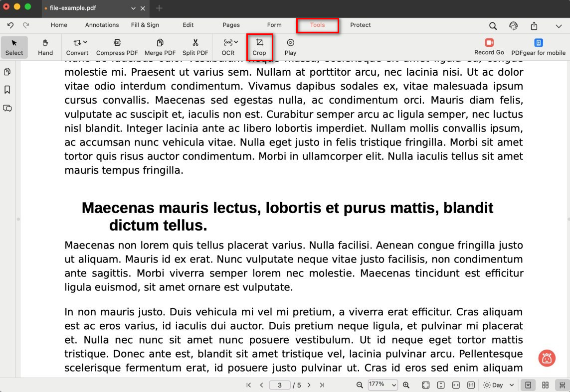This screenshot has width=570, height=392.
Task: Open search with the magnifier icon
Action: tap(493, 26)
